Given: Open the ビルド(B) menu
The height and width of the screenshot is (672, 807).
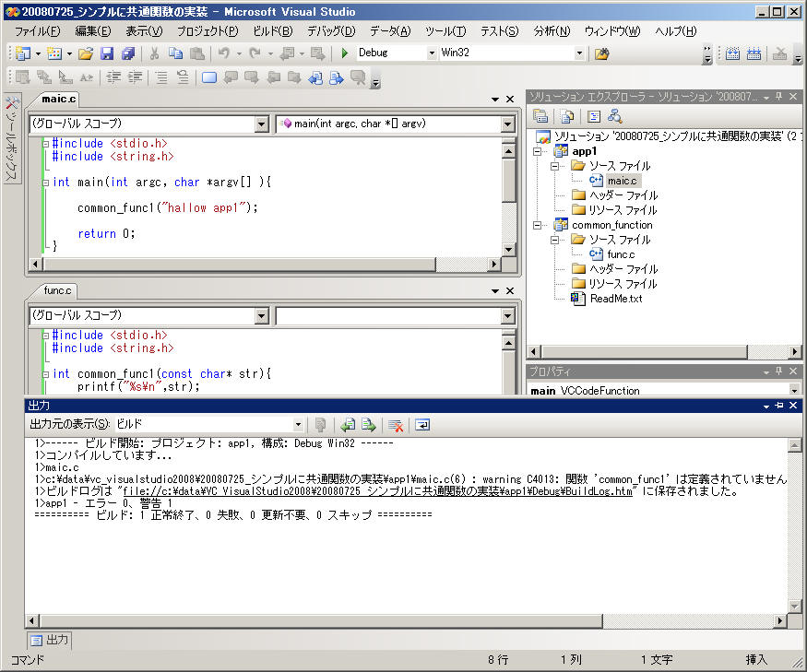Looking at the screenshot, I should click(x=272, y=31).
